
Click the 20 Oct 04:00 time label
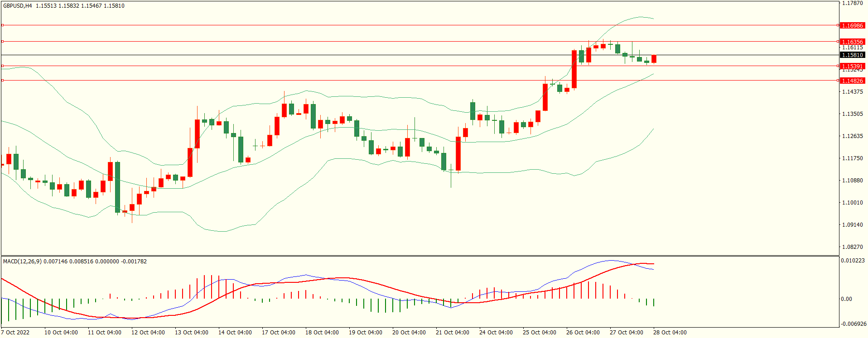tap(409, 333)
